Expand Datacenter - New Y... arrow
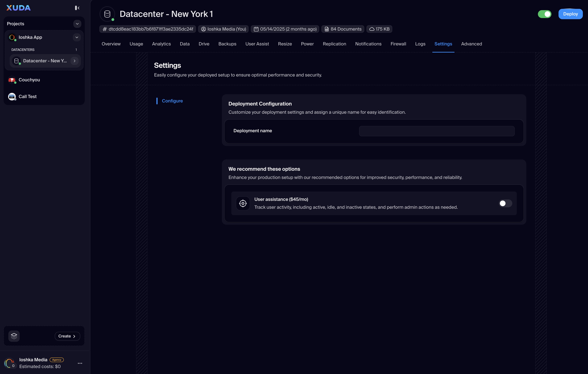Screen dimensions: 588x374 pos(74,61)
